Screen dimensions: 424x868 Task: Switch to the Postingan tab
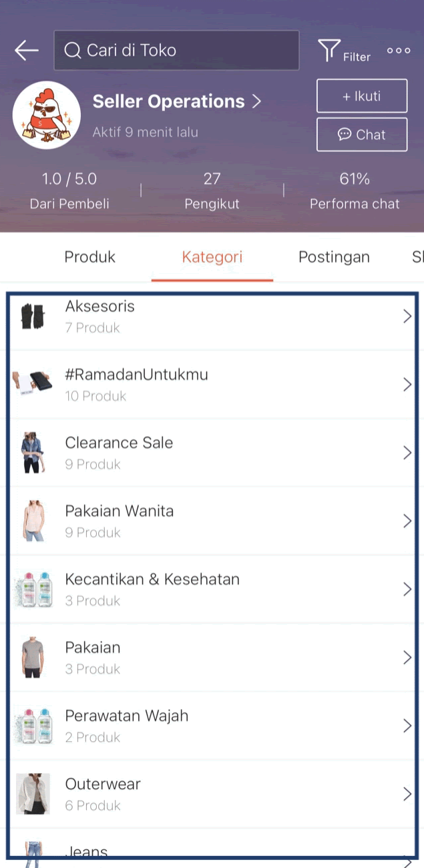tap(334, 257)
